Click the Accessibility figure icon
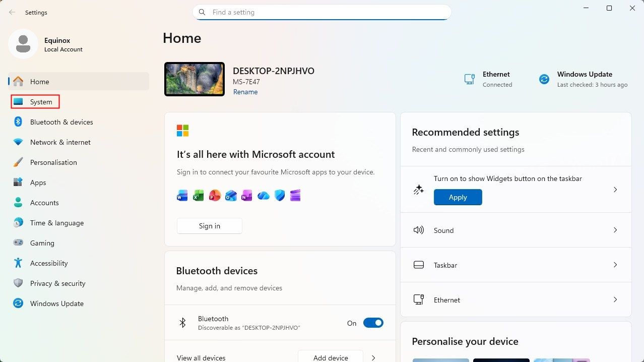644x362 pixels. click(18, 263)
